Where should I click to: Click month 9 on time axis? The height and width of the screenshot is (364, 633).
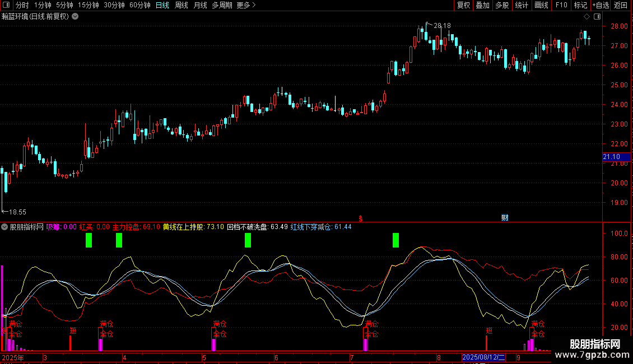tap(518, 357)
